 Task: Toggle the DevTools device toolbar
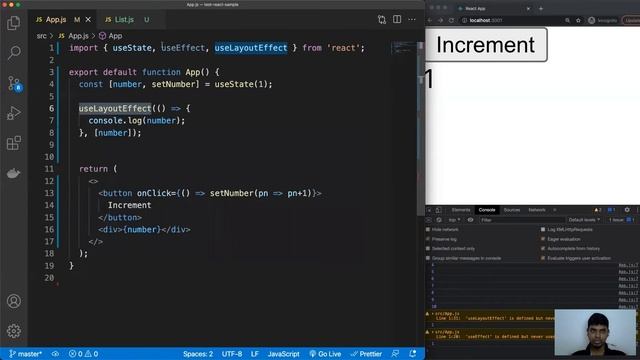click(x=438, y=210)
